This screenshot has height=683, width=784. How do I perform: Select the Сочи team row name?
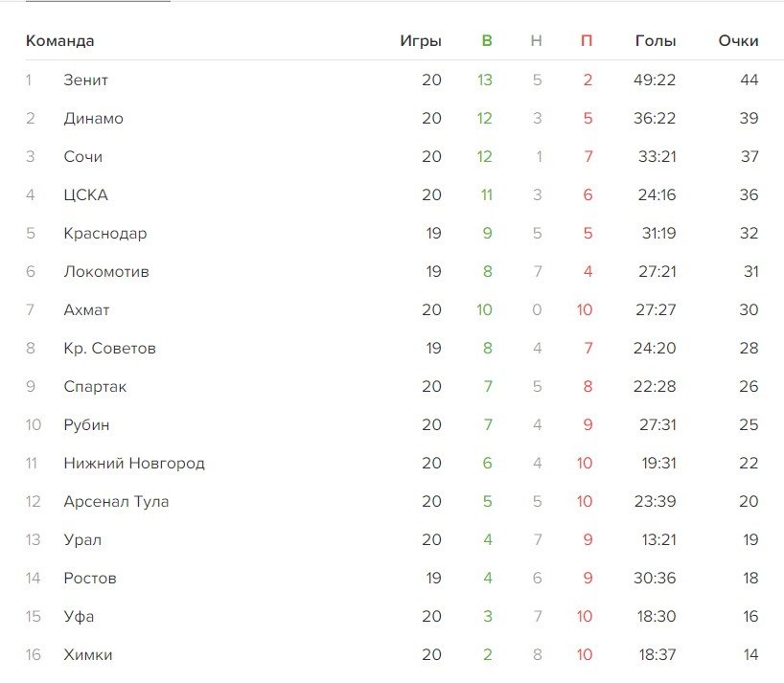(x=82, y=157)
